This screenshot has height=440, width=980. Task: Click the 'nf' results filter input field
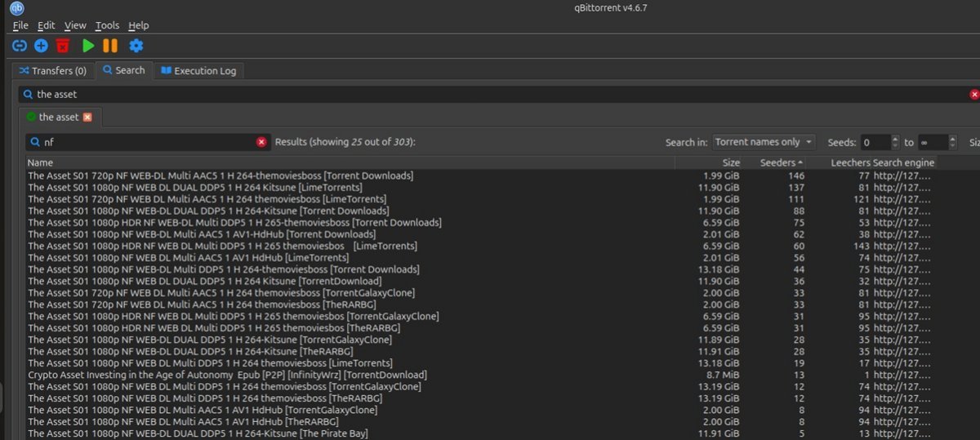[147, 142]
